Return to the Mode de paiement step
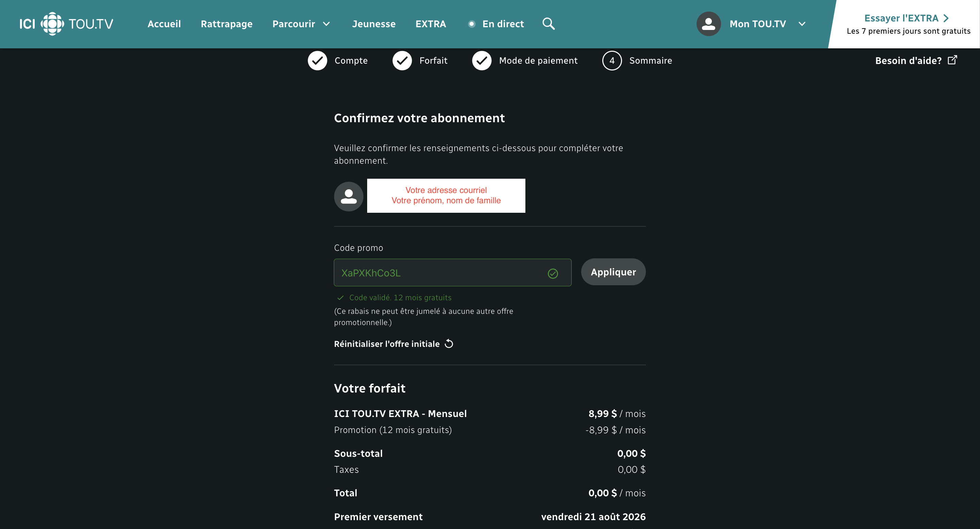Screen dimensions: 980x529 coord(538,61)
